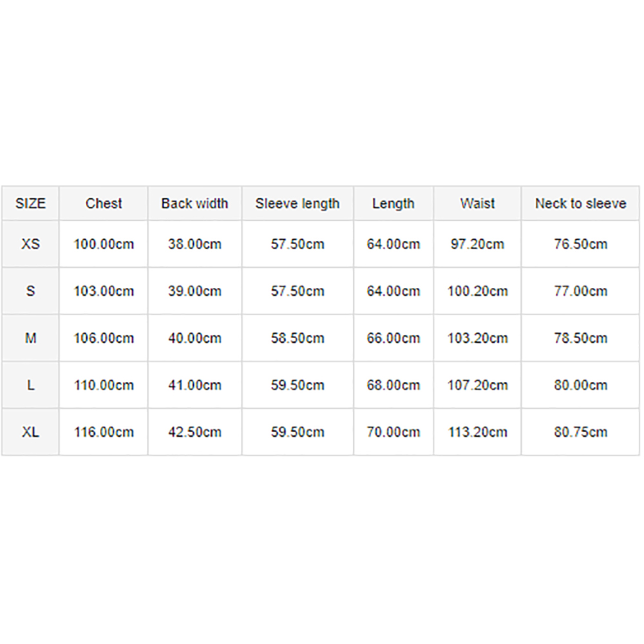
Task: Click the L size row label
Action: click(x=30, y=385)
